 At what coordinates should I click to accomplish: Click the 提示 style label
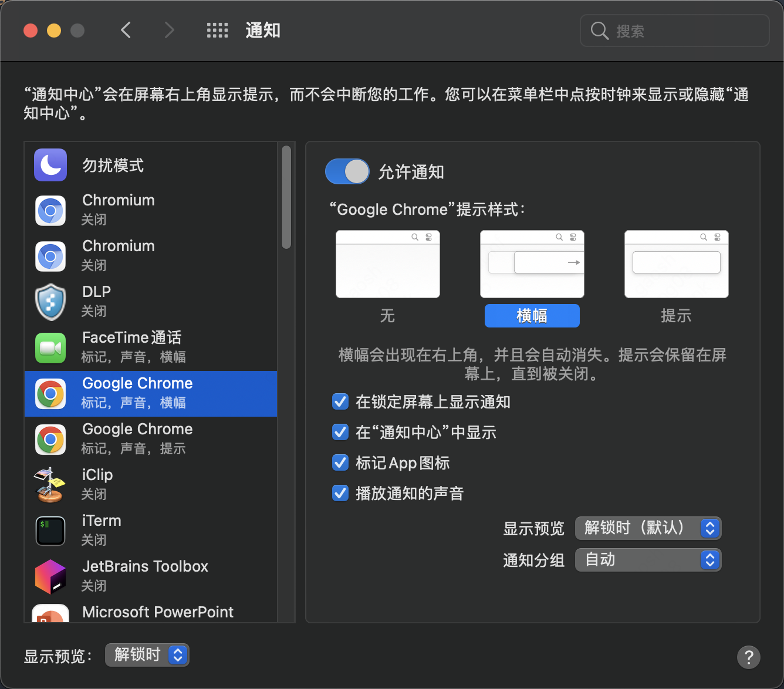coord(677,316)
